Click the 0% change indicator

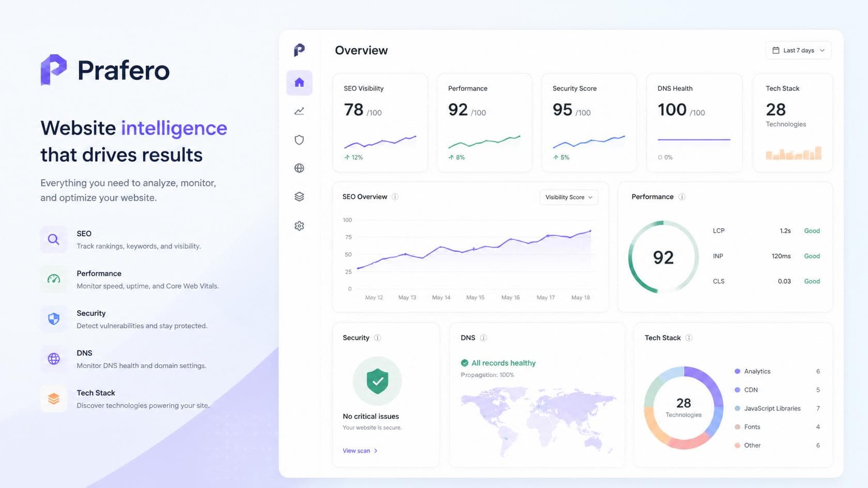click(665, 157)
